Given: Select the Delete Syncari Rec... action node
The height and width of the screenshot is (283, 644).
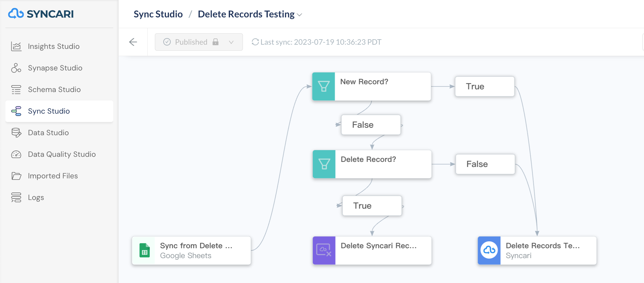Looking at the screenshot, I should pyautogui.click(x=372, y=250).
